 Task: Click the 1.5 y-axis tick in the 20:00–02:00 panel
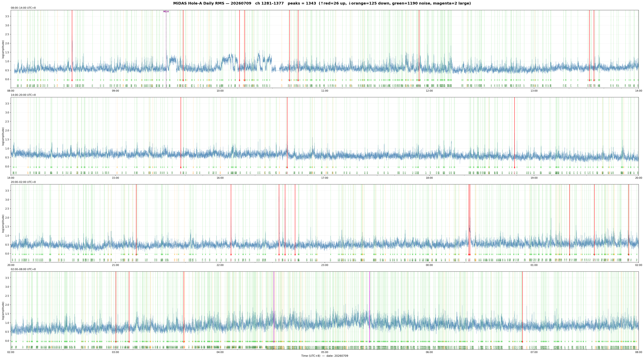(x=7, y=227)
